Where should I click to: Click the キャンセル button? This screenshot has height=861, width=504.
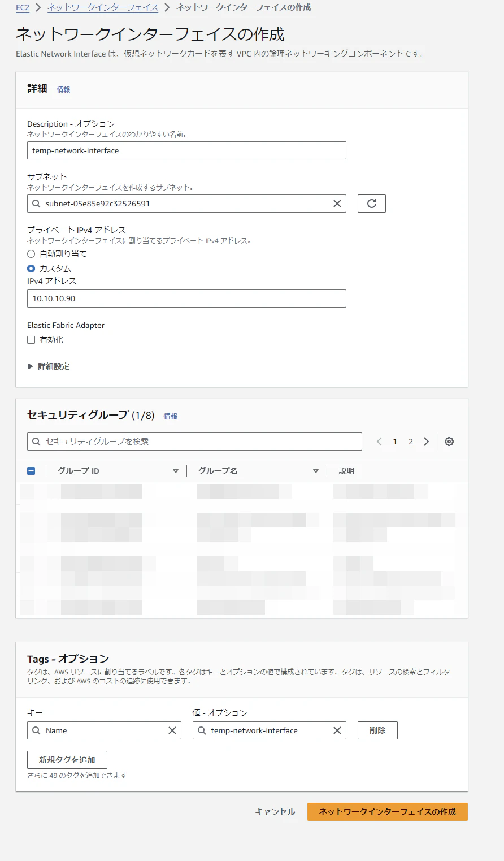click(x=275, y=812)
